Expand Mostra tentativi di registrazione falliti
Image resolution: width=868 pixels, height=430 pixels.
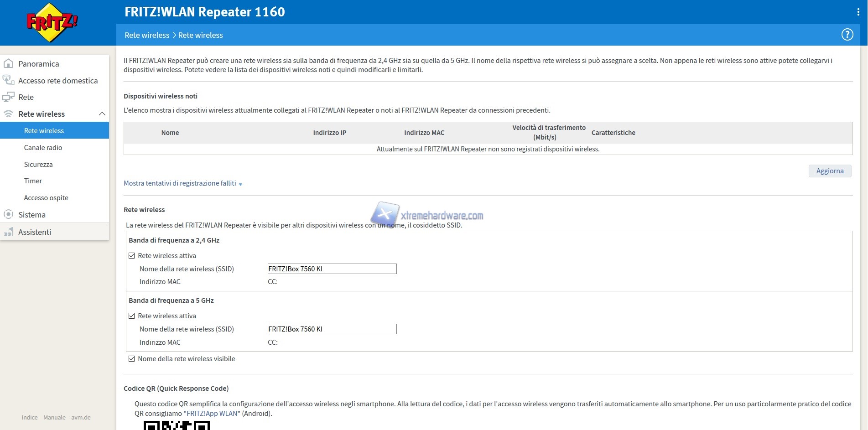point(182,183)
